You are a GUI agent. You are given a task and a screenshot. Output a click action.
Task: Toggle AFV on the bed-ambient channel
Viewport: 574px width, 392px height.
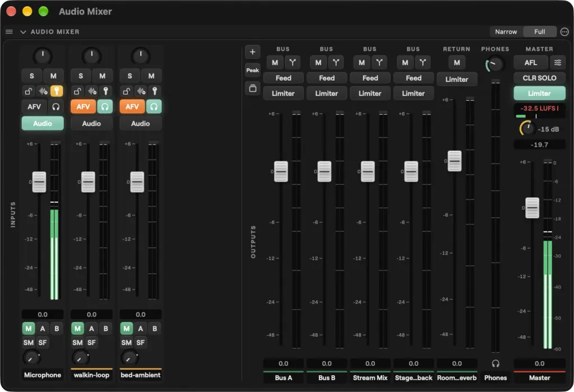click(132, 107)
